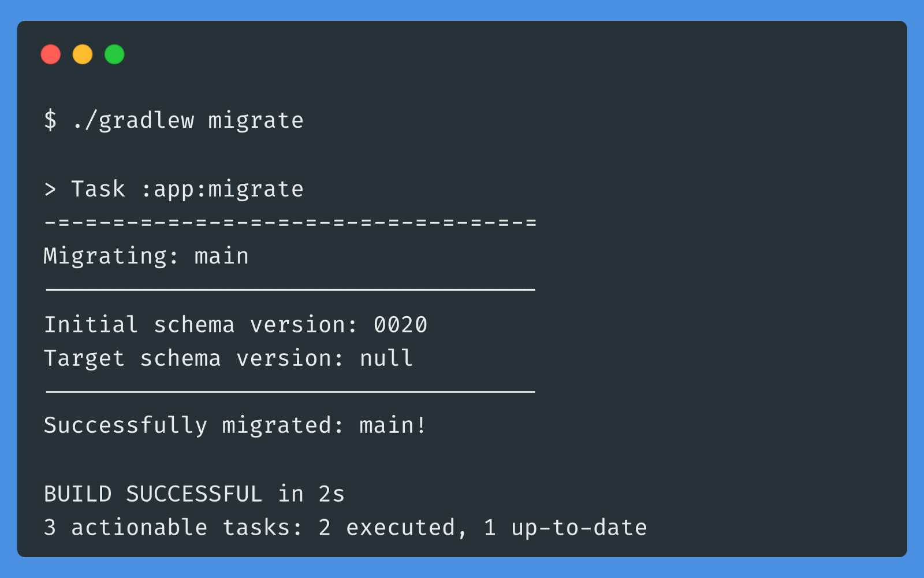Click the green maximize window button
The height and width of the screenshot is (578, 924).
(x=114, y=54)
